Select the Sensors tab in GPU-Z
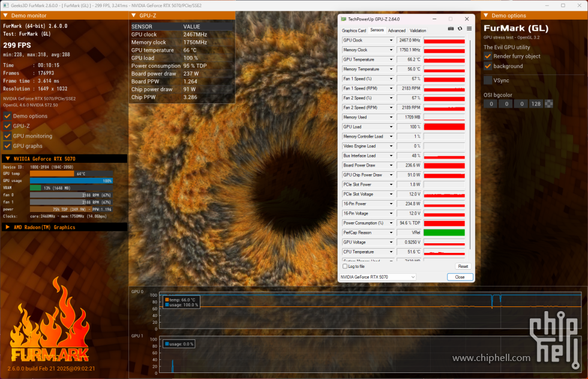588x379 pixels. click(x=377, y=30)
